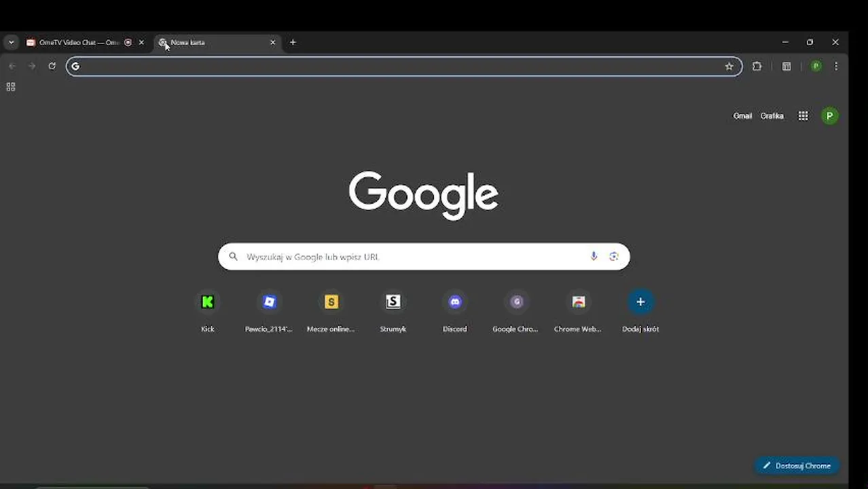This screenshot has height=489, width=868.
Task: Search by image with Google Lens icon
Action: coord(614,256)
